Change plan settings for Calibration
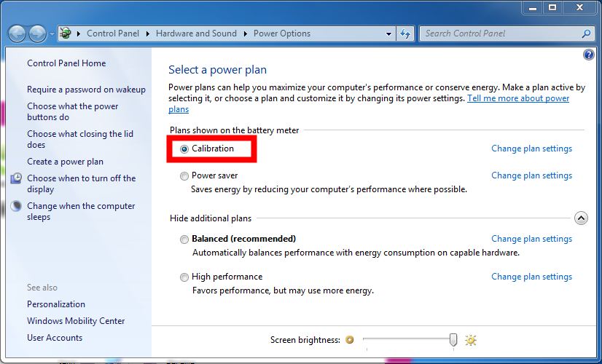 (x=532, y=149)
